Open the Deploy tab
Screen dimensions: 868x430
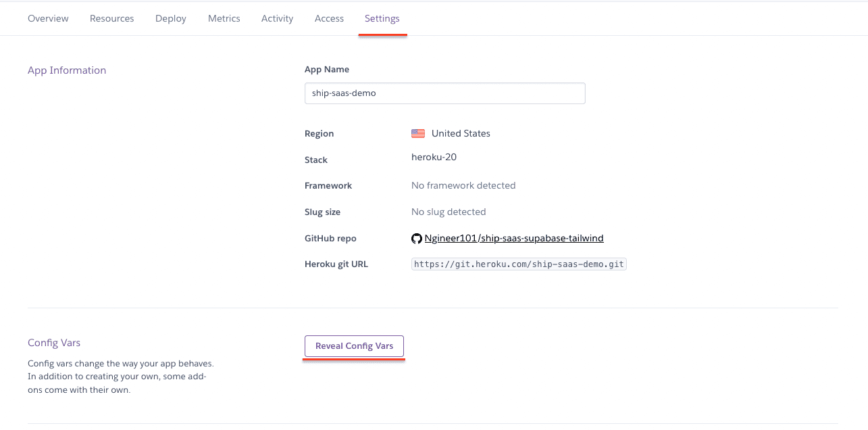[x=170, y=18]
